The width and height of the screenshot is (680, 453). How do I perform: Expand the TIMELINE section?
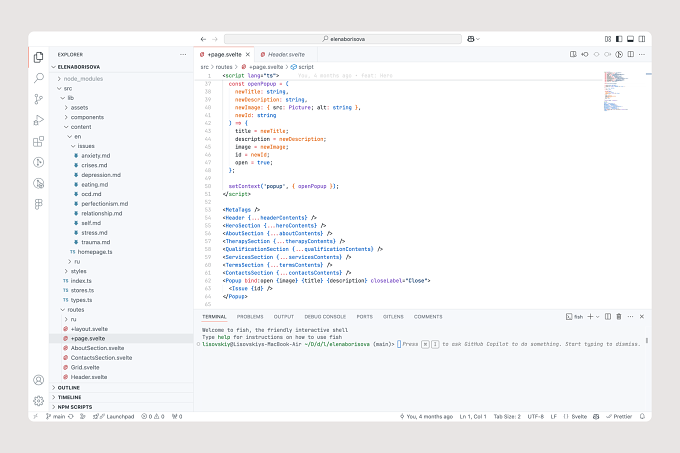coord(121,398)
